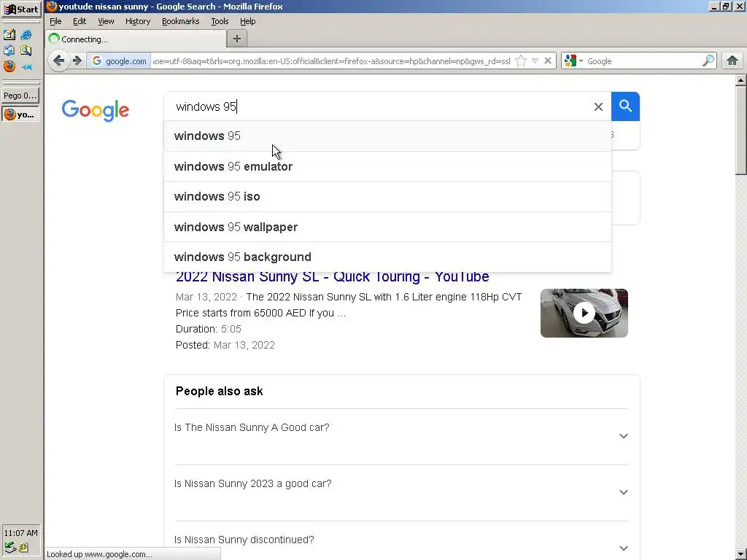
Task: Click the URL address text field
Action: [x=332, y=61]
